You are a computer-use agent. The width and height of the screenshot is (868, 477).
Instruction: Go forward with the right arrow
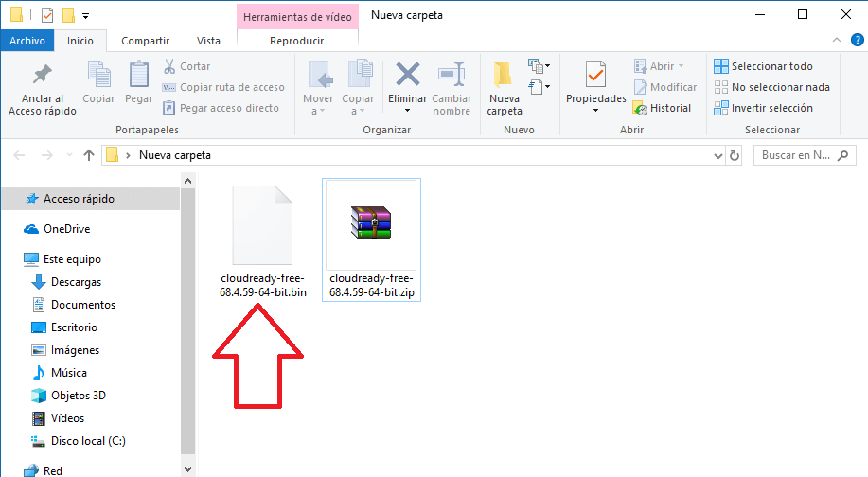point(47,155)
